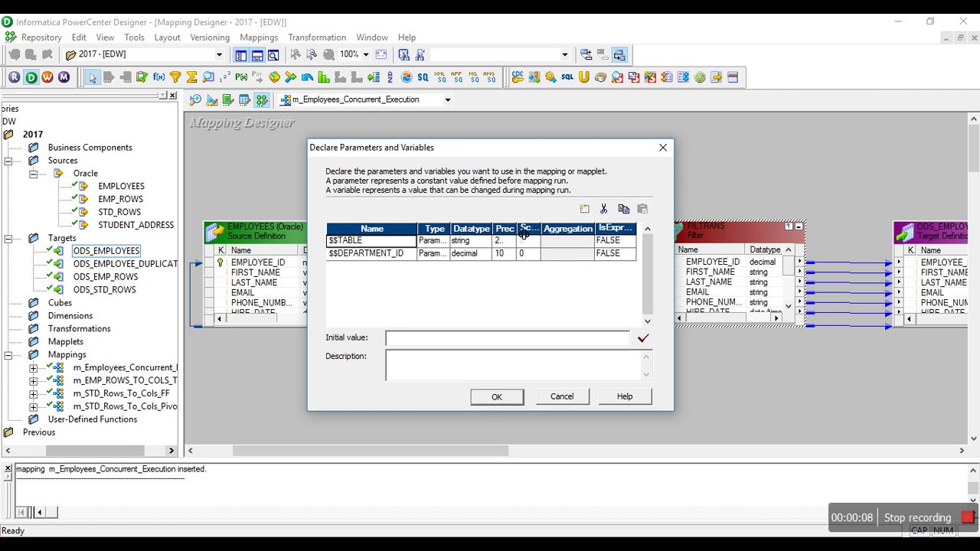The height and width of the screenshot is (551, 980).
Task: Select the Mapplets folder in Navigator
Action: point(66,342)
